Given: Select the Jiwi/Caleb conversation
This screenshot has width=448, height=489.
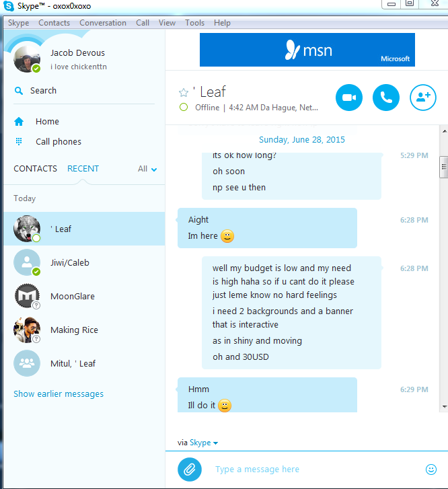Looking at the screenshot, I should [84, 262].
